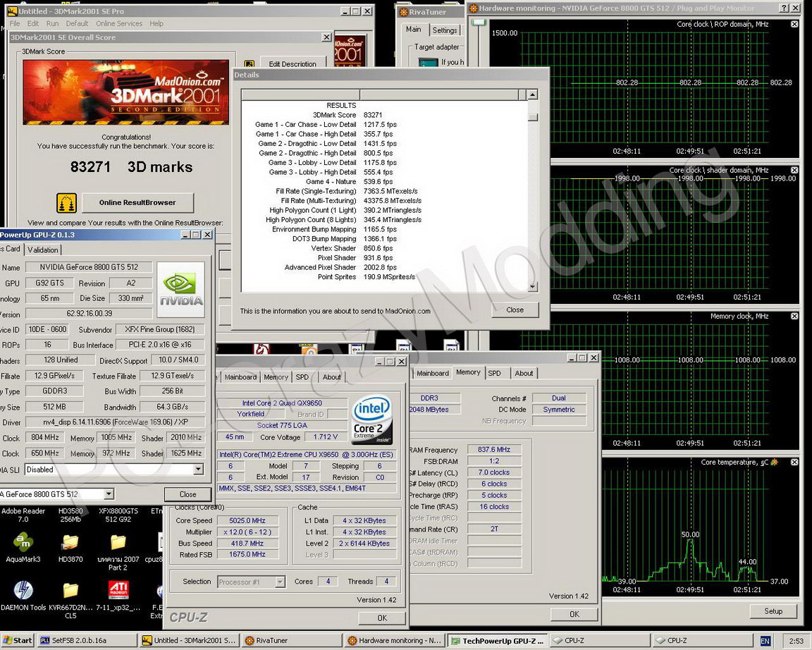Switch to TechPowerUp GPU-Z taskbar button
Image resolution: width=812 pixels, height=650 pixels.
498,641
